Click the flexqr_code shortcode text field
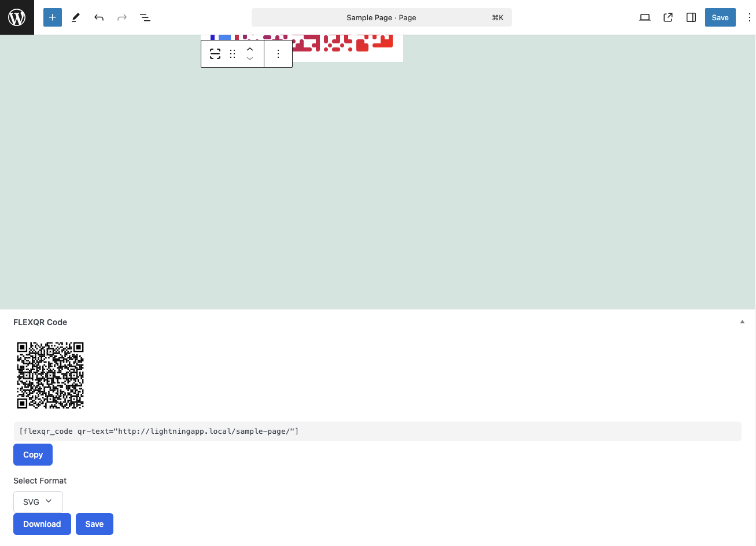The height and width of the screenshot is (546, 756). pos(377,431)
